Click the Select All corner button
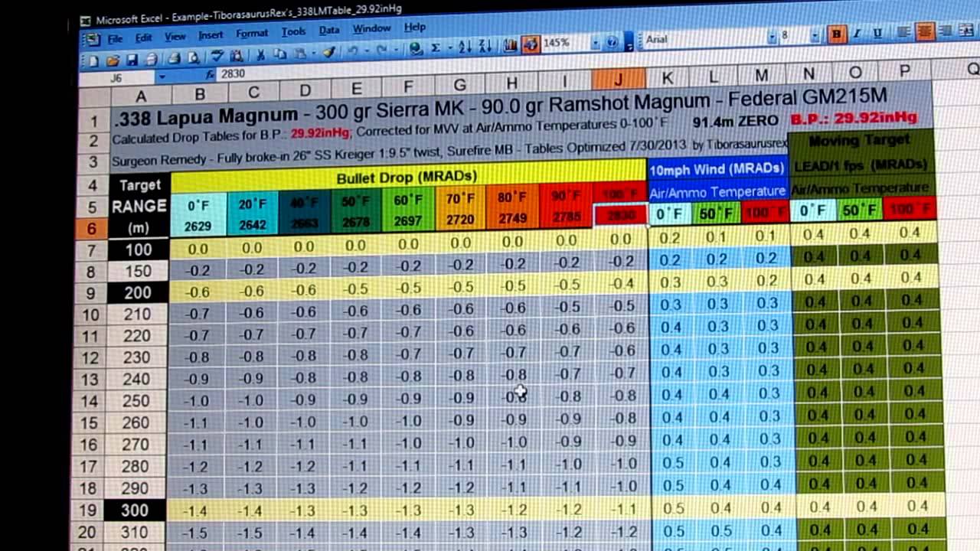980x551 pixels. pos(94,97)
